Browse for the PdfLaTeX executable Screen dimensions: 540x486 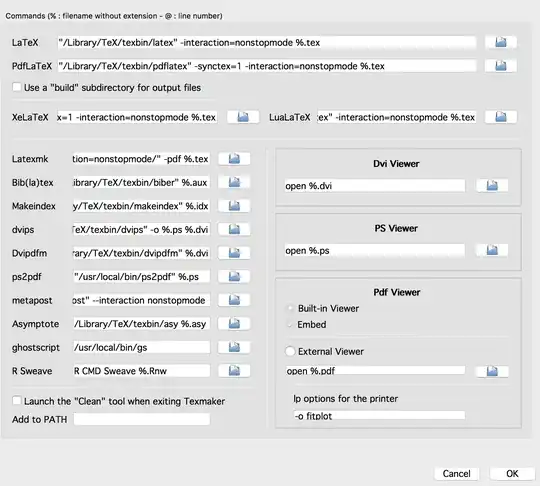click(501, 66)
